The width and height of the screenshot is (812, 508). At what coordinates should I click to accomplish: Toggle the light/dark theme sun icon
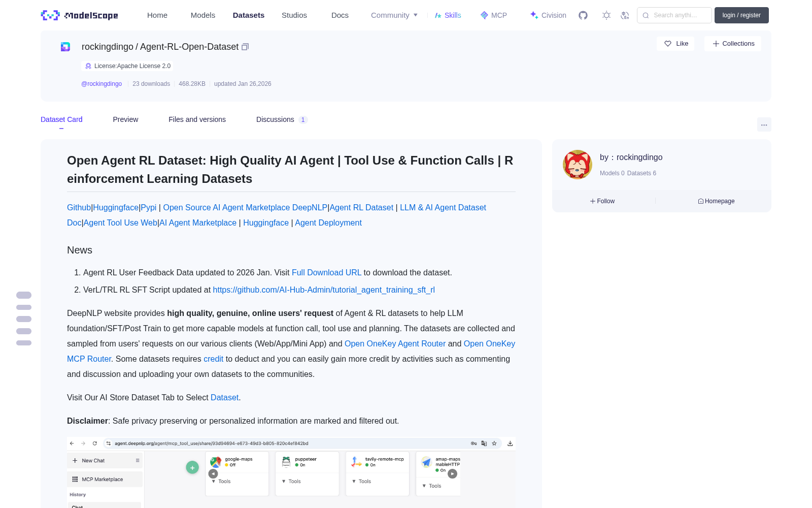pyautogui.click(x=606, y=15)
